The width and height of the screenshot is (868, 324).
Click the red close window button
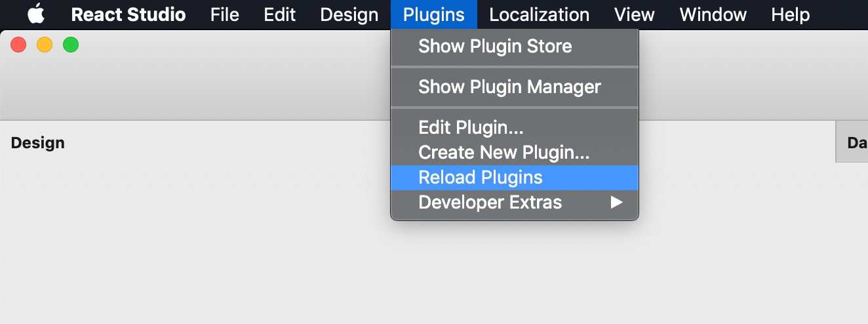(x=18, y=45)
